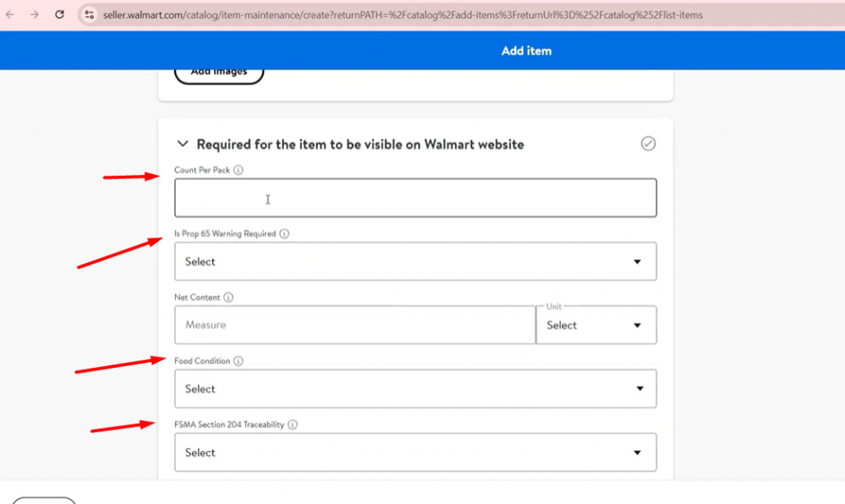The image size is (845, 504).
Task: Click FSMA Section 204 Traceability info icon
Action: [x=292, y=425]
